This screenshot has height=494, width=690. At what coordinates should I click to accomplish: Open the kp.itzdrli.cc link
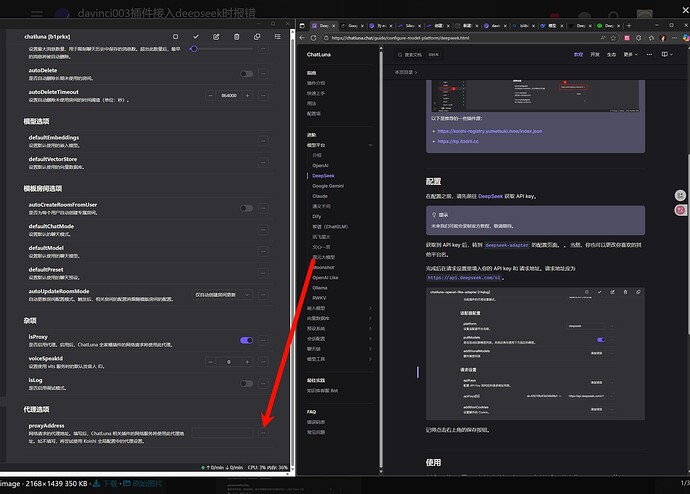tap(458, 141)
